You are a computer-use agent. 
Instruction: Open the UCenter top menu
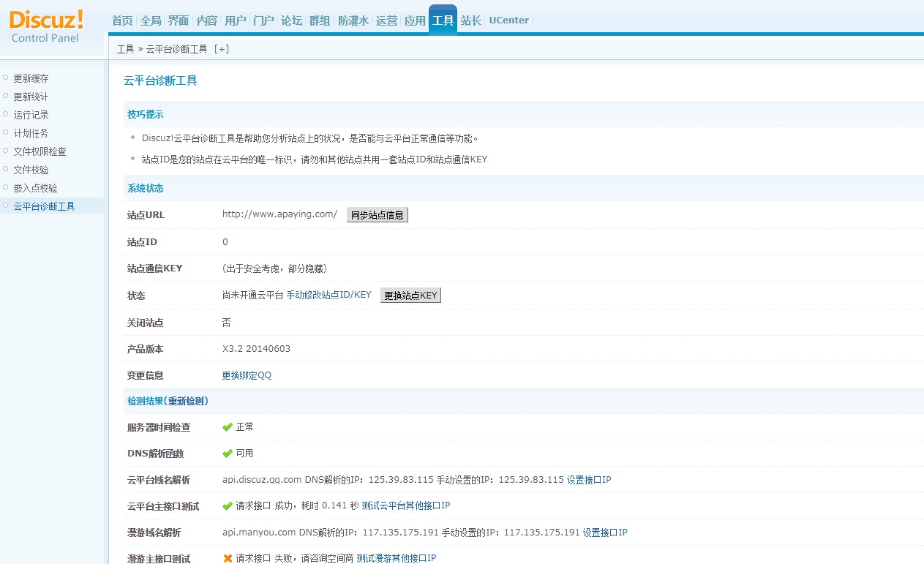(x=508, y=20)
